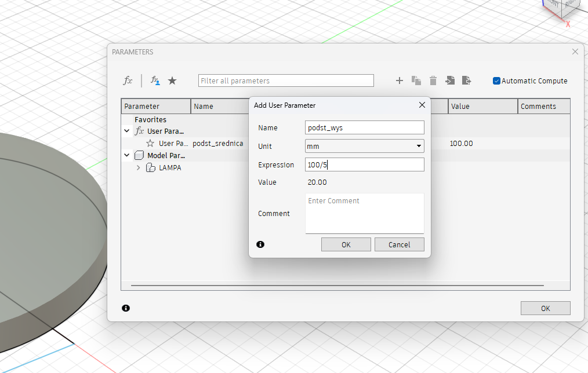
Task: Open the Unit dropdown showing mm
Action: click(364, 147)
